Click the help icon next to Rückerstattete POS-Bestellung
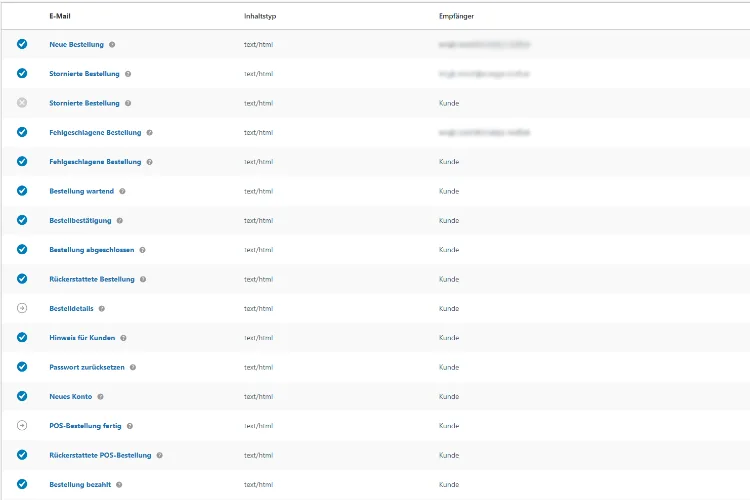 [160, 456]
